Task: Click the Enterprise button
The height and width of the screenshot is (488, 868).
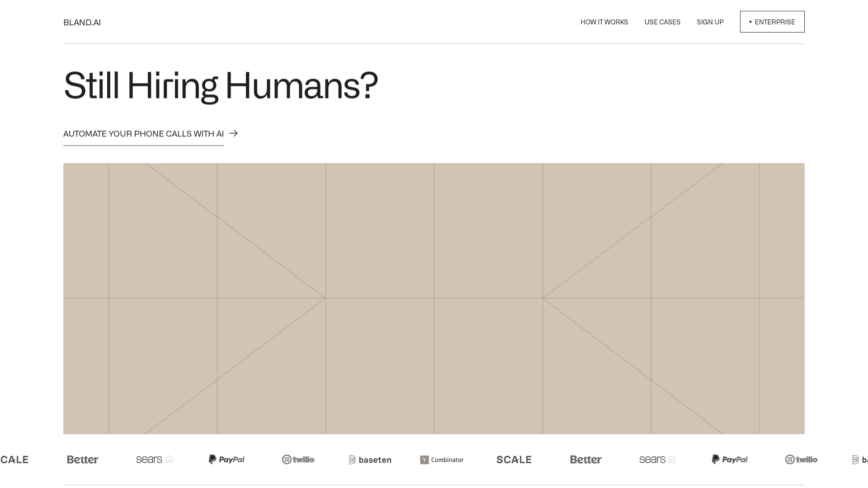Action: 772,22
